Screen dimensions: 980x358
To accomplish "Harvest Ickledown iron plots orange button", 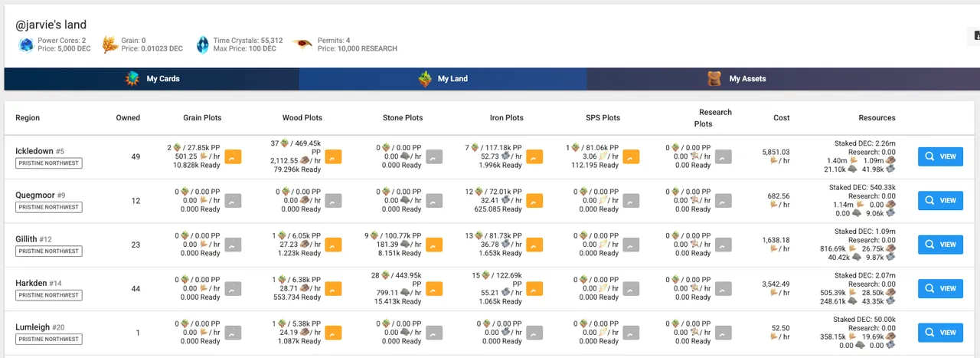I will (534, 156).
